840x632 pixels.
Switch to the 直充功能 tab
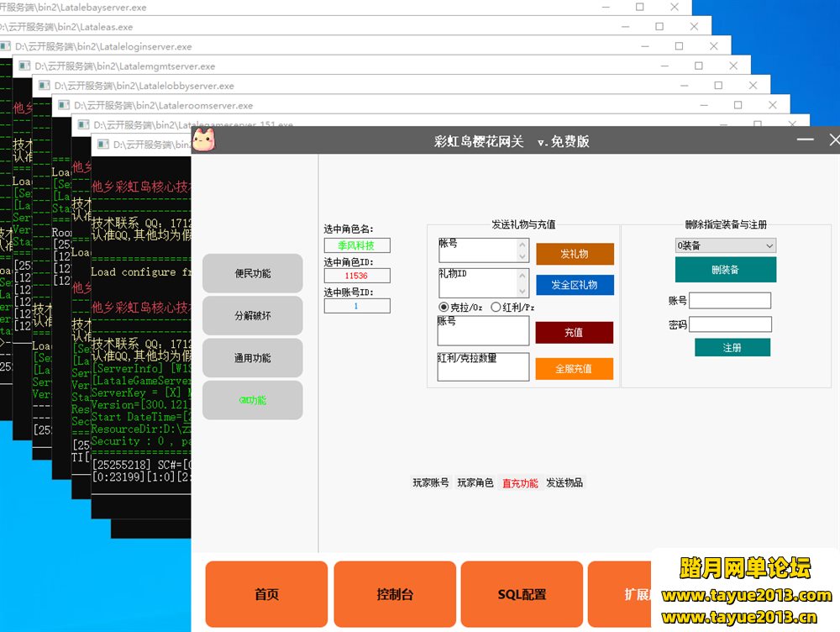coord(520,483)
